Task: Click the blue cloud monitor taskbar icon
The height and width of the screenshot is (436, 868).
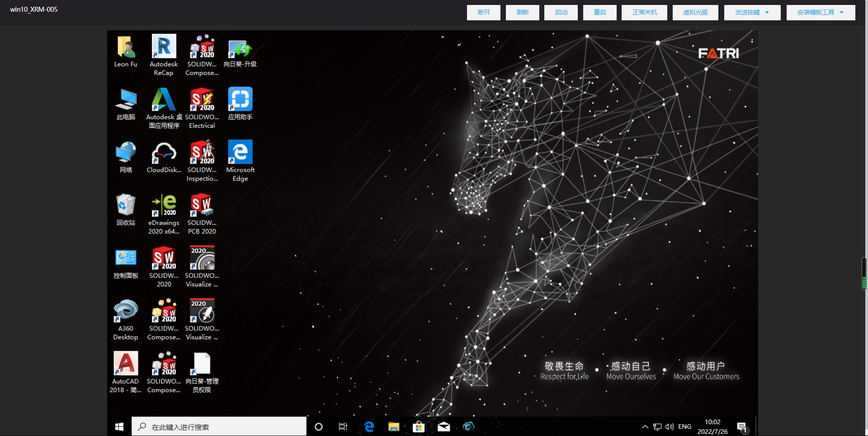Action: pyautogui.click(x=468, y=427)
